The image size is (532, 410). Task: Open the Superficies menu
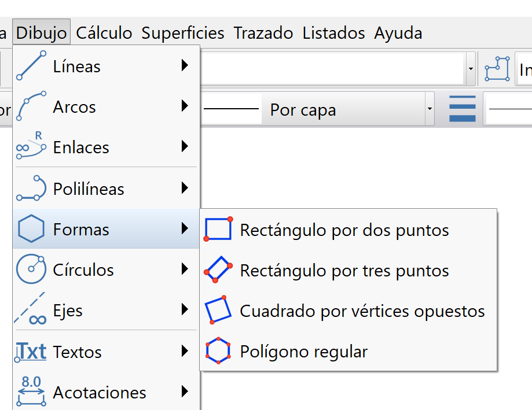(x=182, y=33)
